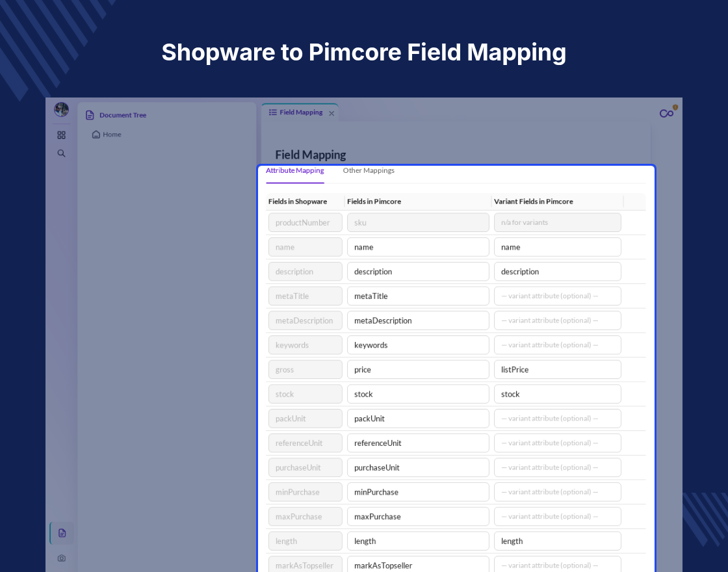
Task: Click the Field Mapping page heading
Action: (310, 155)
